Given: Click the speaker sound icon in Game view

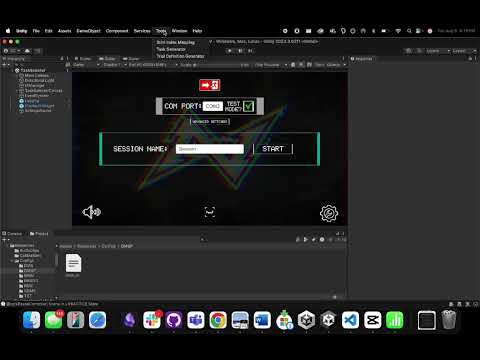Looking at the screenshot, I should (92, 212).
